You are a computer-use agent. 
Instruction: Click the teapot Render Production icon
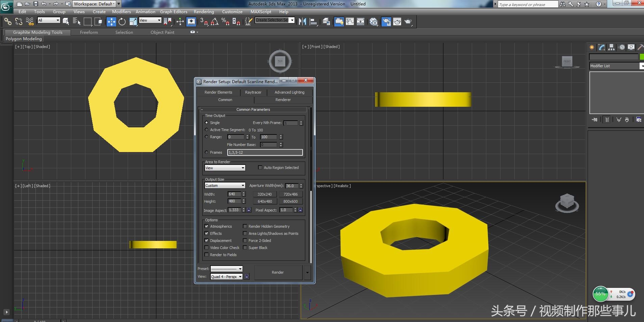click(x=408, y=22)
